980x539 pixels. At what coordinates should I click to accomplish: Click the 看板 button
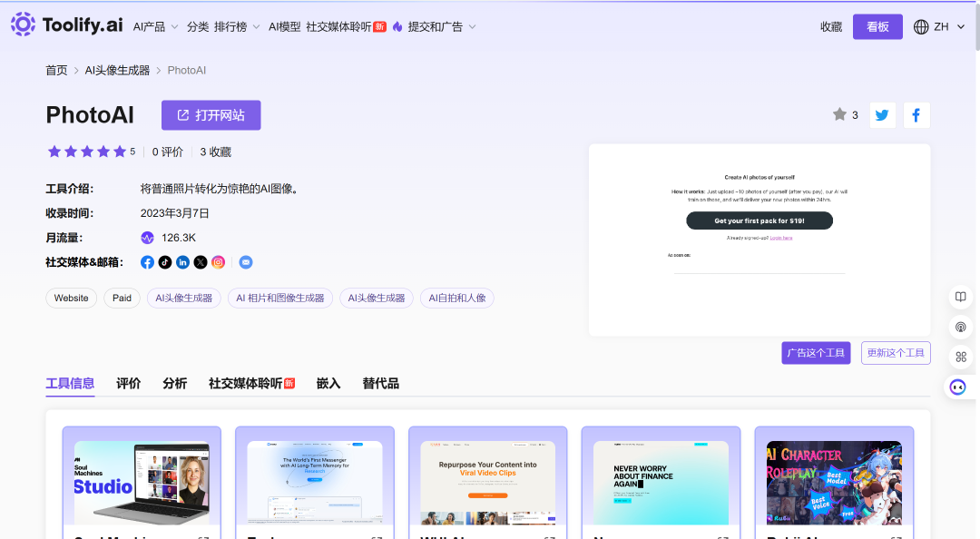(x=877, y=27)
